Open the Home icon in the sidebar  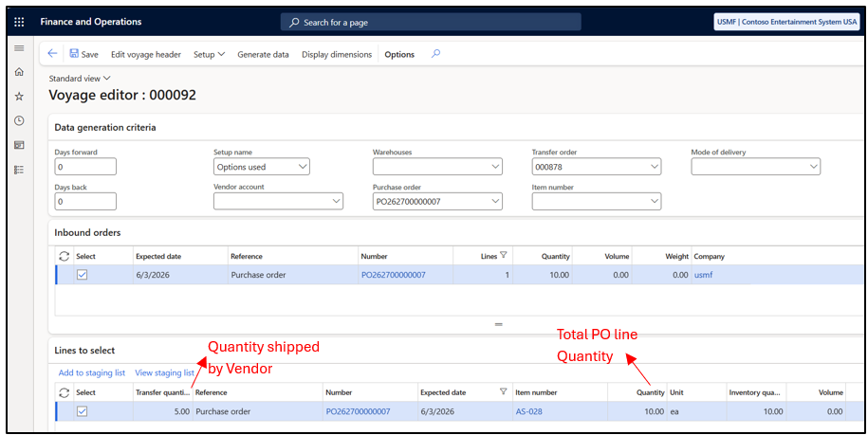tap(19, 72)
